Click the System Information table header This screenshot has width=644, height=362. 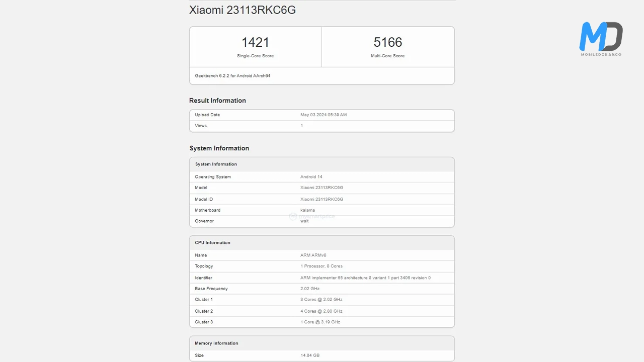(216, 164)
